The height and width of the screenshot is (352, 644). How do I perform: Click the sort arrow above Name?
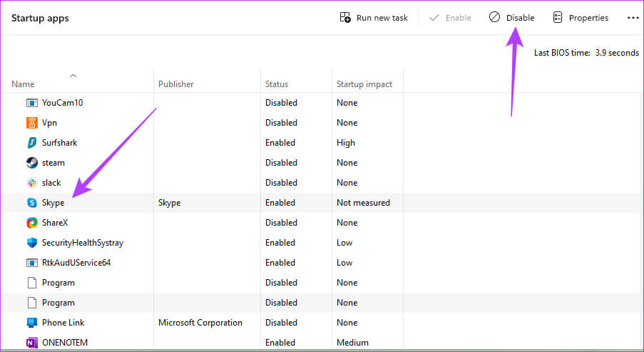click(x=73, y=76)
